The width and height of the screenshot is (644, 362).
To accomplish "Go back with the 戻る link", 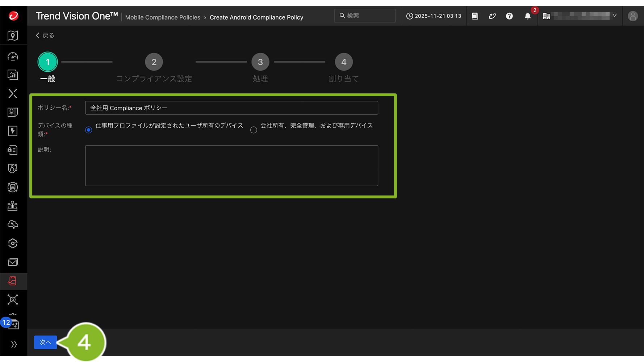I will [x=45, y=35].
